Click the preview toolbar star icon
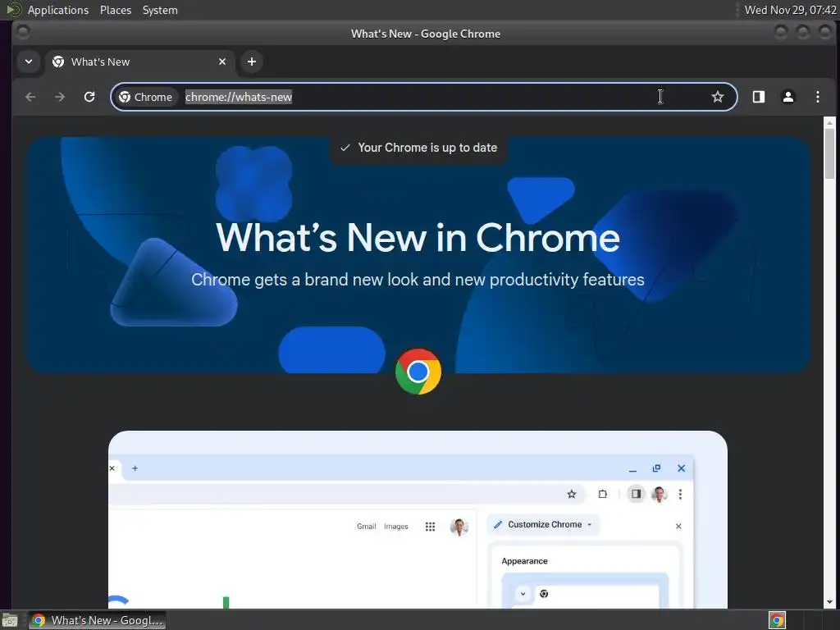The width and height of the screenshot is (840, 630). (572, 494)
